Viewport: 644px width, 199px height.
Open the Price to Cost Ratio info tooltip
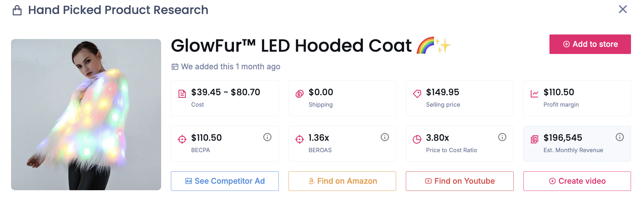click(502, 137)
